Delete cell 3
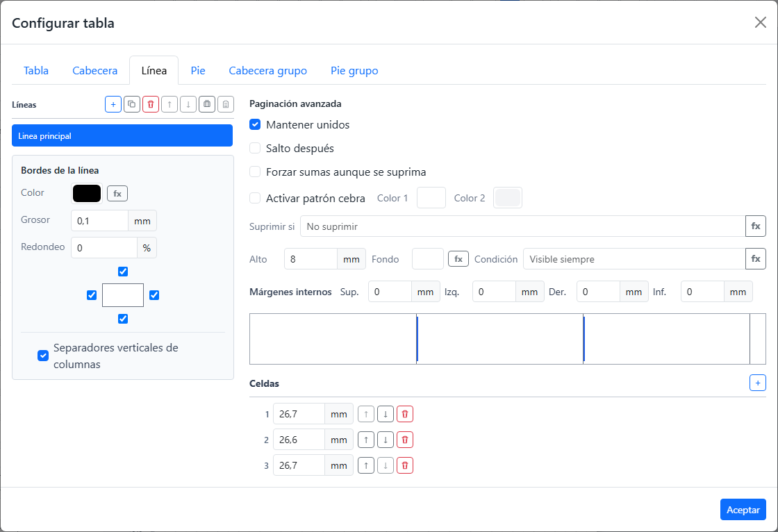Image resolution: width=778 pixels, height=532 pixels. (x=405, y=465)
